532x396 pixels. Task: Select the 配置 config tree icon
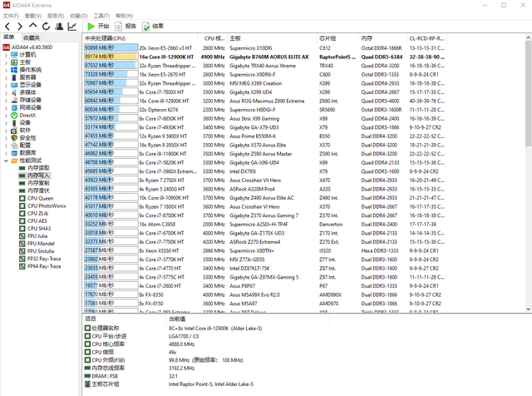[x=14, y=146]
